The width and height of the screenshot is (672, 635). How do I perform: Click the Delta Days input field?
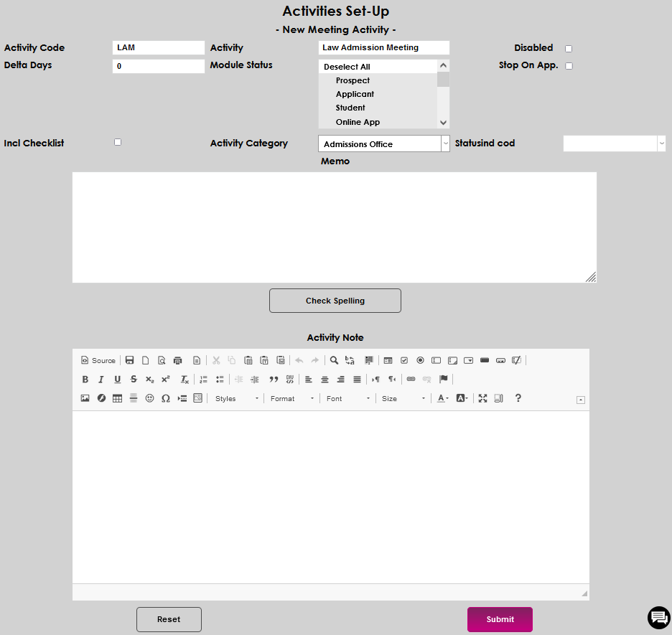pyautogui.click(x=159, y=66)
